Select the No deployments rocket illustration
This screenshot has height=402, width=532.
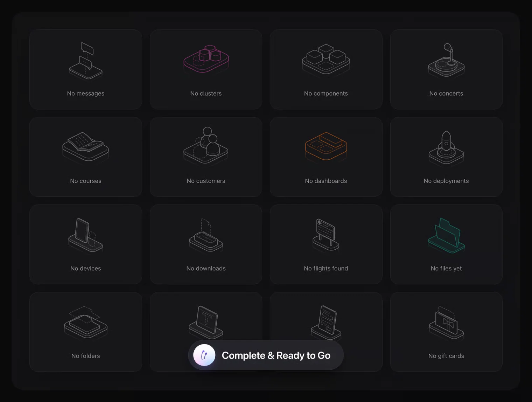click(446, 148)
